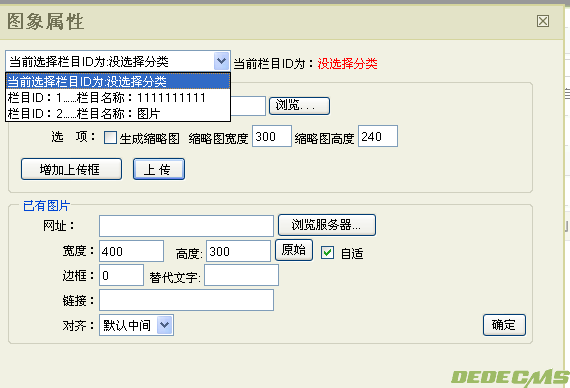Click the 增加上传框 button

coord(71,169)
